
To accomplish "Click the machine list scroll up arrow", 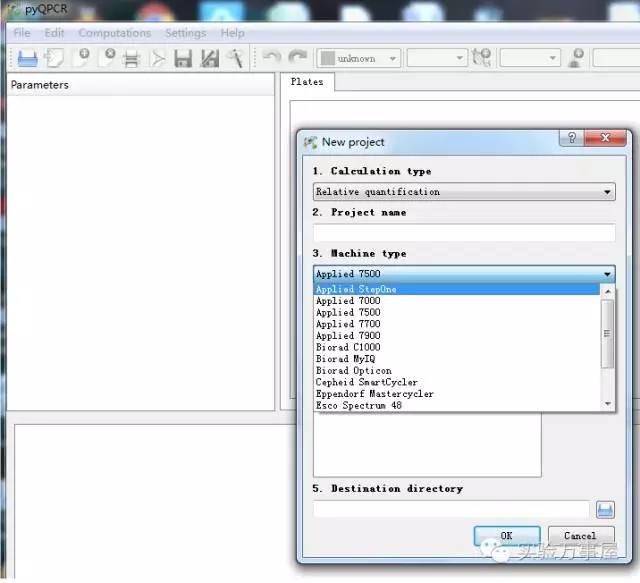I will pyautogui.click(x=608, y=292).
